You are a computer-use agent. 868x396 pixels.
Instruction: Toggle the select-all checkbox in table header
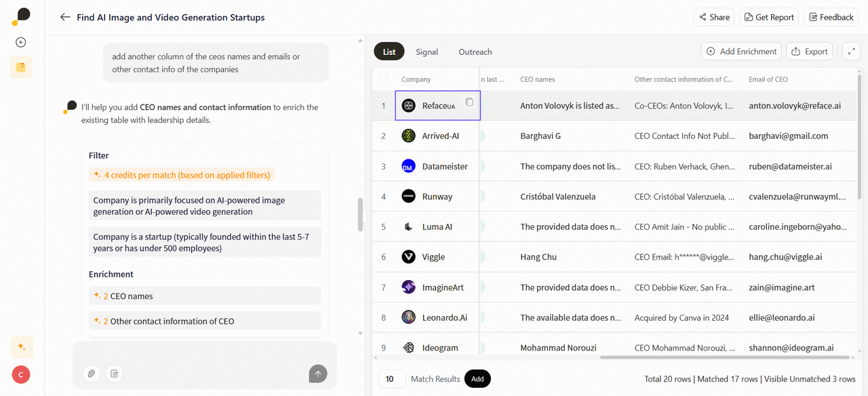click(x=383, y=79)
